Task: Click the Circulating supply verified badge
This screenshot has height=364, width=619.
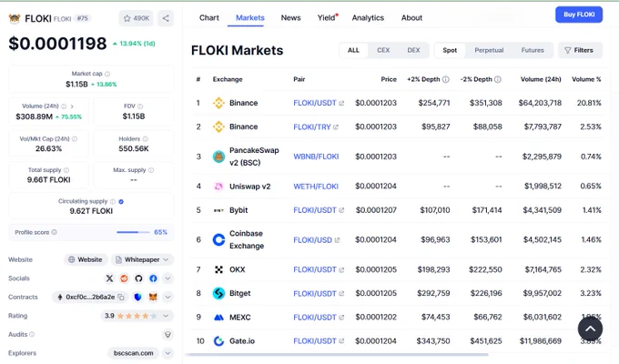Action: coord(121,202)
